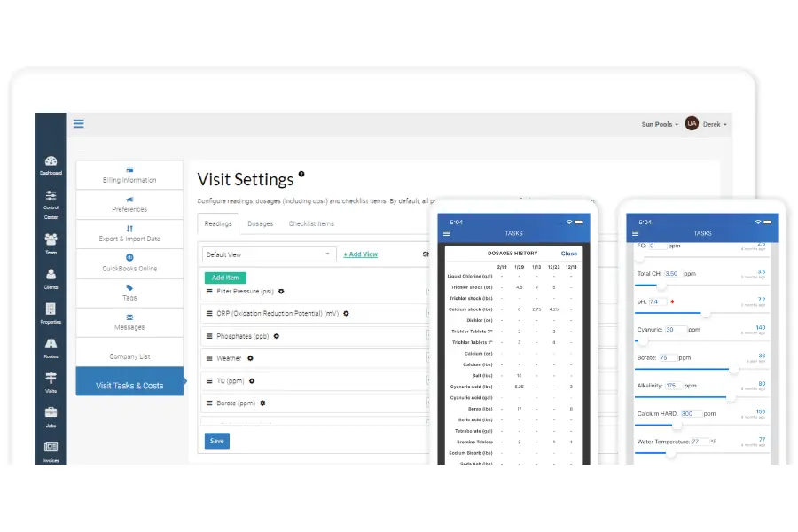Click the UA user avatar
The width and height of the screenshot is (798, 532).
click(692, 123)
